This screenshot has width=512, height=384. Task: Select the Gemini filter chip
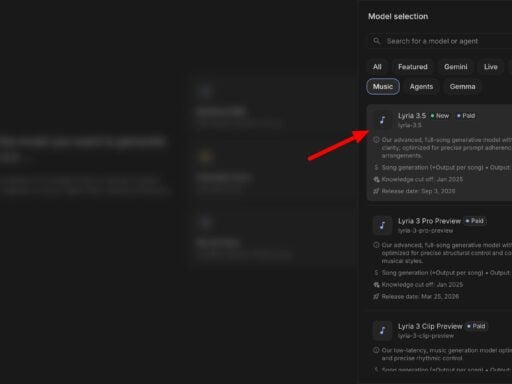455,67
